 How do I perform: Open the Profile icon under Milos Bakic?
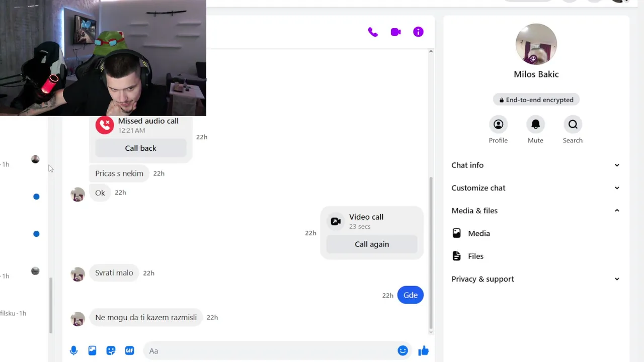click(498, 124)
